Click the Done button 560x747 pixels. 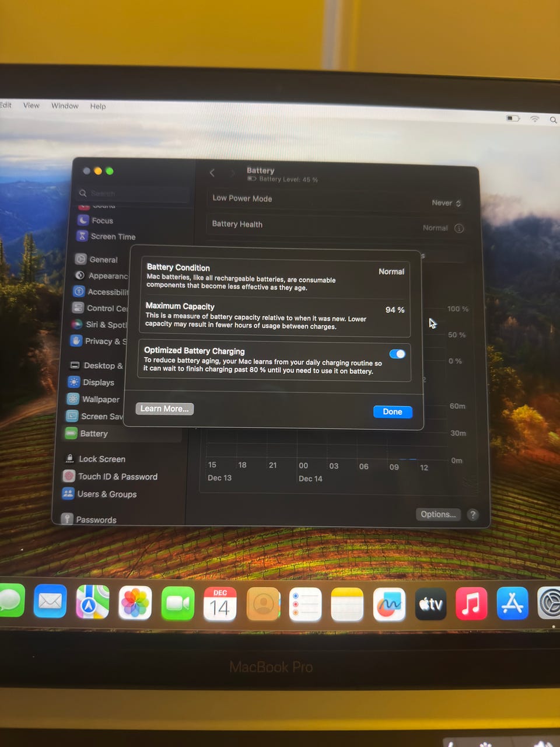(x=393, y=411)
